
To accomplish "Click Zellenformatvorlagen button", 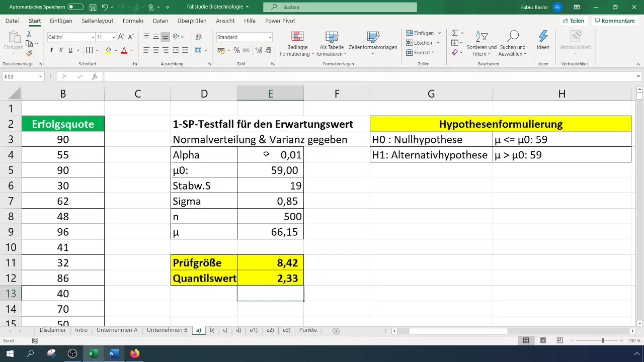I will click(x=373, y=44).
